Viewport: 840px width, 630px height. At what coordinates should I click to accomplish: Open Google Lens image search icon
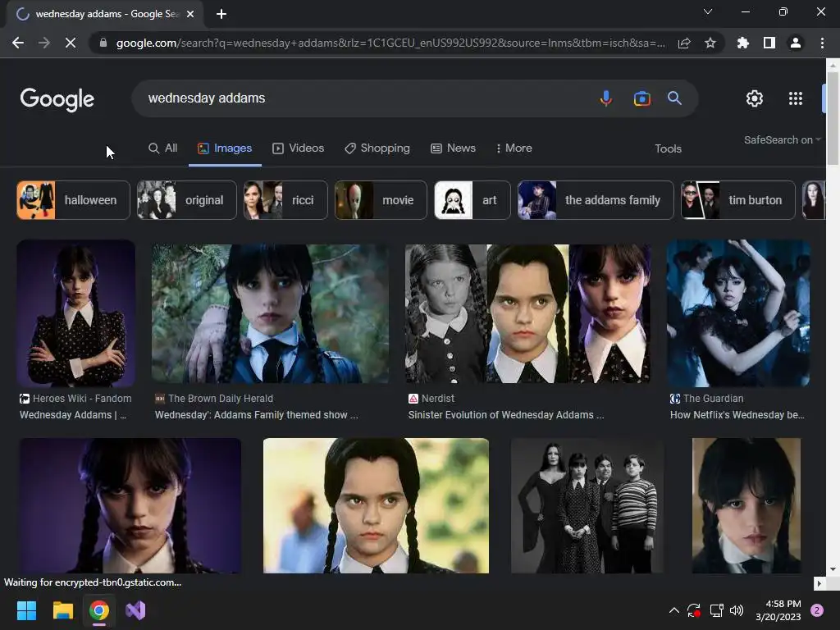coord(641,98)
